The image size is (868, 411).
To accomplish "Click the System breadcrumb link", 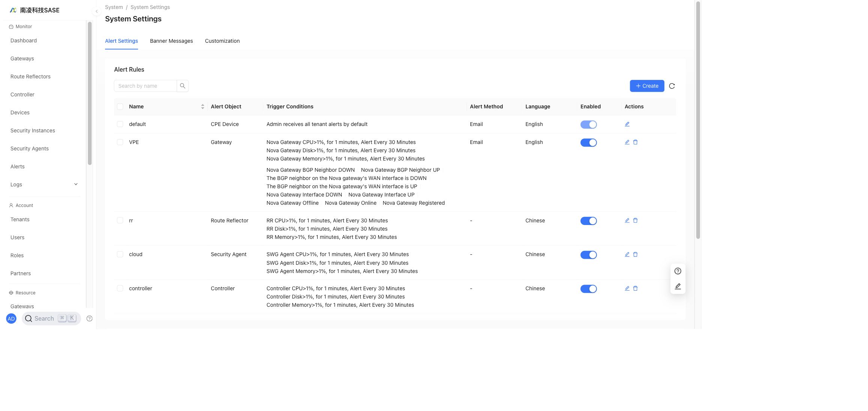I will point(114,7).
